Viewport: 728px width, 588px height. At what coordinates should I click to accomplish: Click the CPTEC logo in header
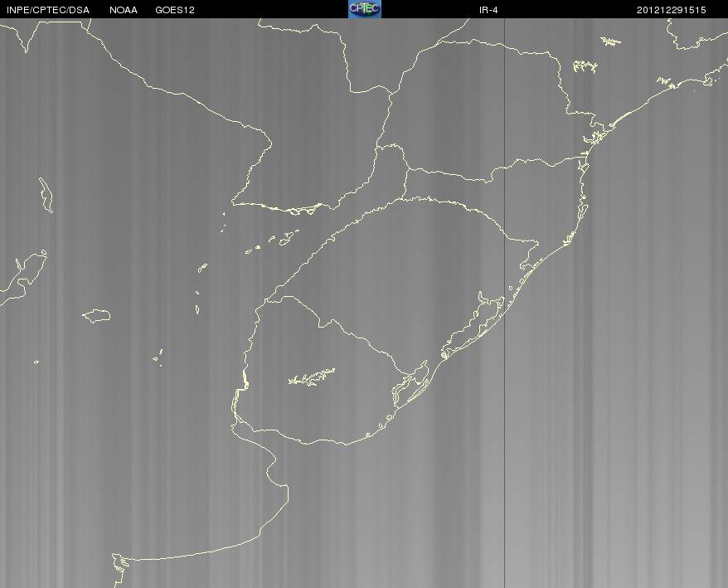365,9
